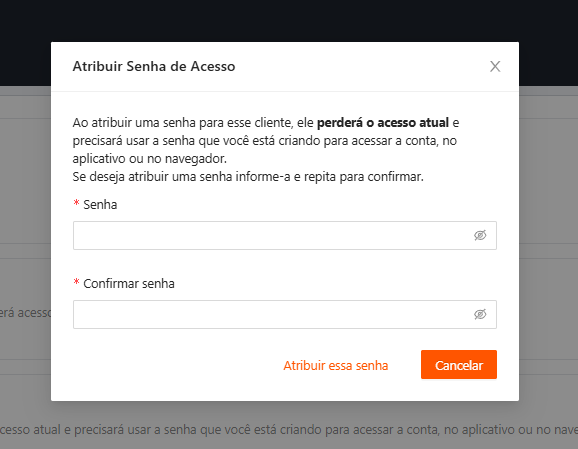578x449 pixels.
Task: Click the Atribuir essa senha link button
Action: [335, 365]
